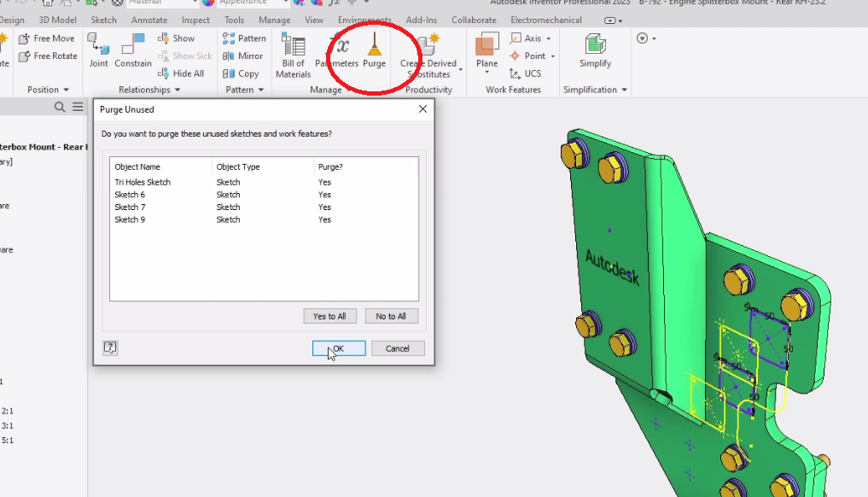
Task: Create a work Point
Action: [x=527, y=56]
